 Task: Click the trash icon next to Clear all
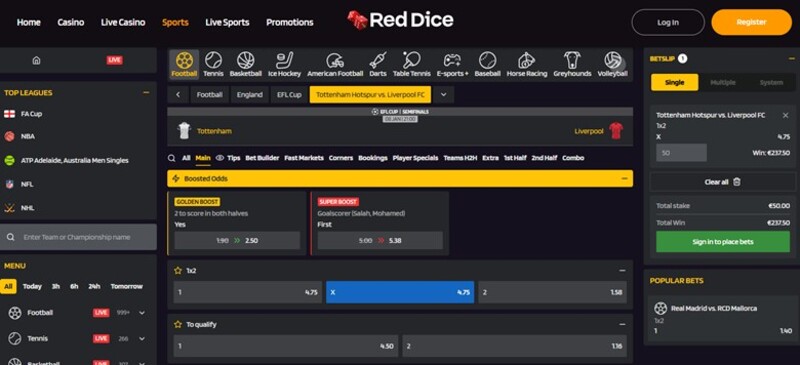[x=737, y=182]
